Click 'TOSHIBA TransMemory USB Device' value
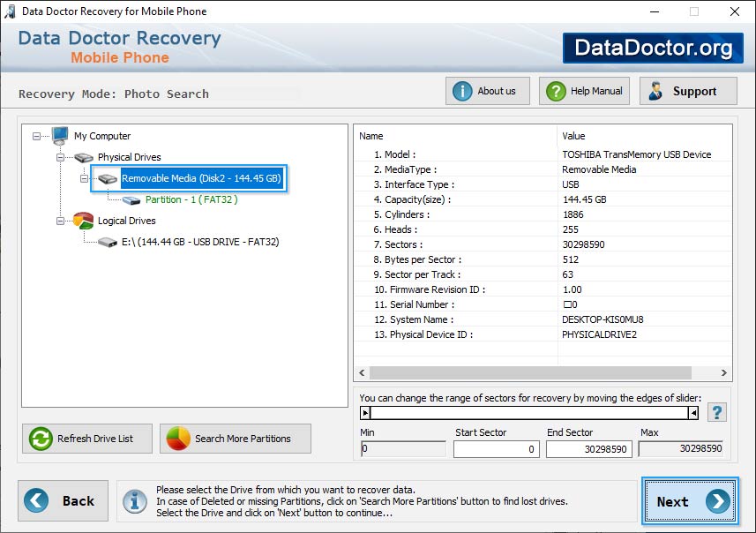Screen dimensions: 756x533 636,154
